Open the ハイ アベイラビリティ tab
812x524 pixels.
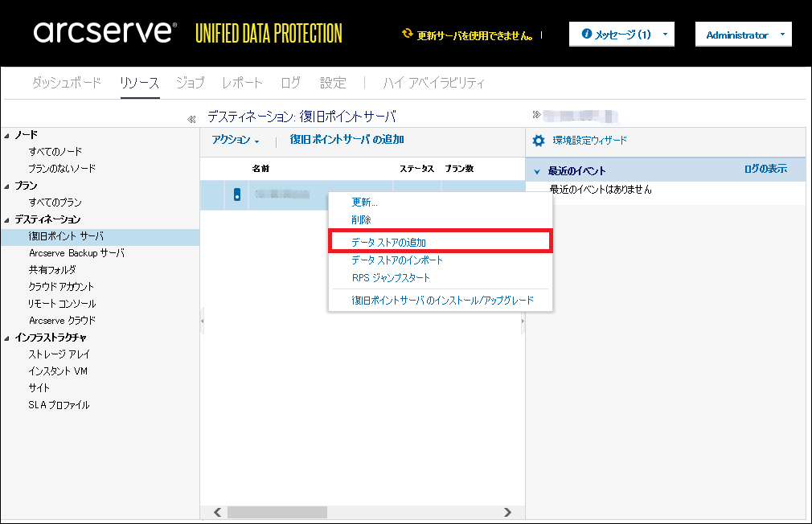click(433, 82)
